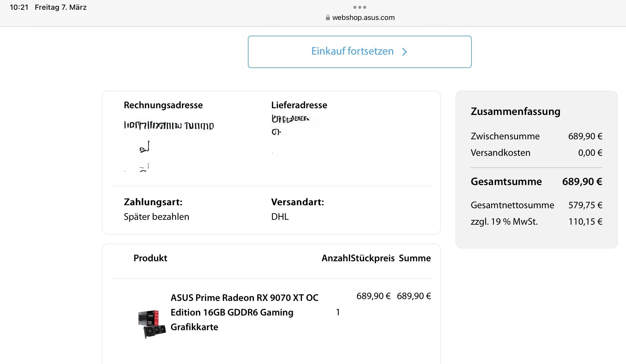Tap the time 10:21 in the status bar
Viewport: 626px width, 364px height.
[19, 7]
